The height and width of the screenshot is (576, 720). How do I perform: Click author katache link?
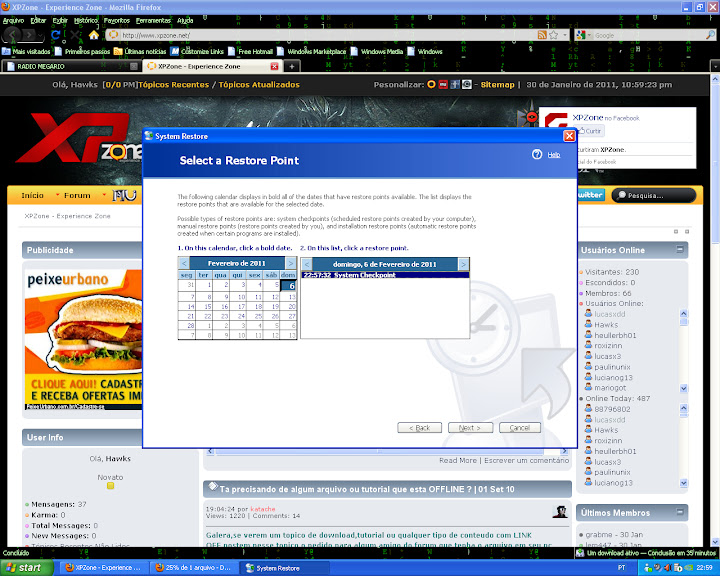tap(263, 509)
